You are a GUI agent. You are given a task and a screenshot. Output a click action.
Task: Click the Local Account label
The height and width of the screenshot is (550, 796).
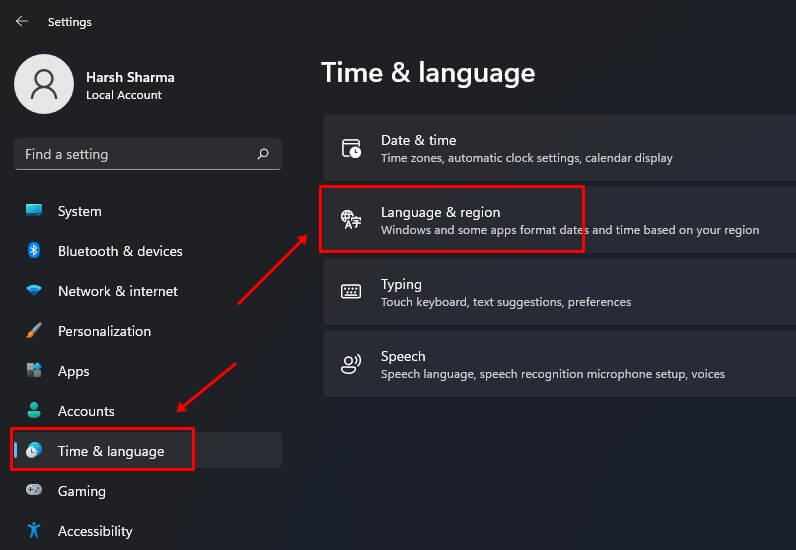124,95
